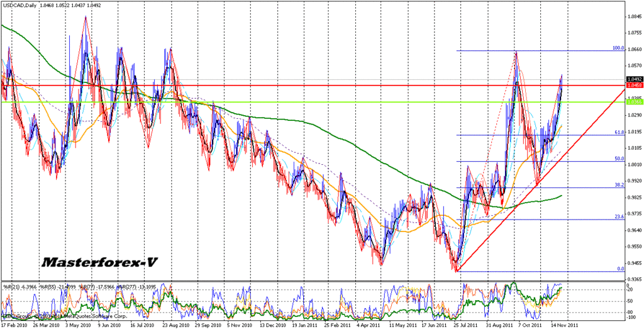Click the green price tag 1.0366
Screen dimensions: 644x329
coord(635,101)
